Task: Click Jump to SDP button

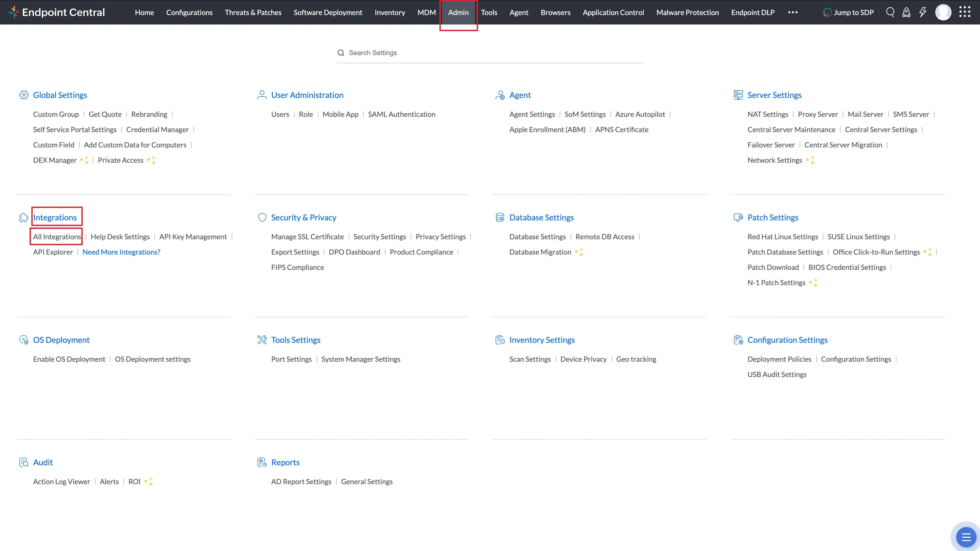Action: point(848,12)
